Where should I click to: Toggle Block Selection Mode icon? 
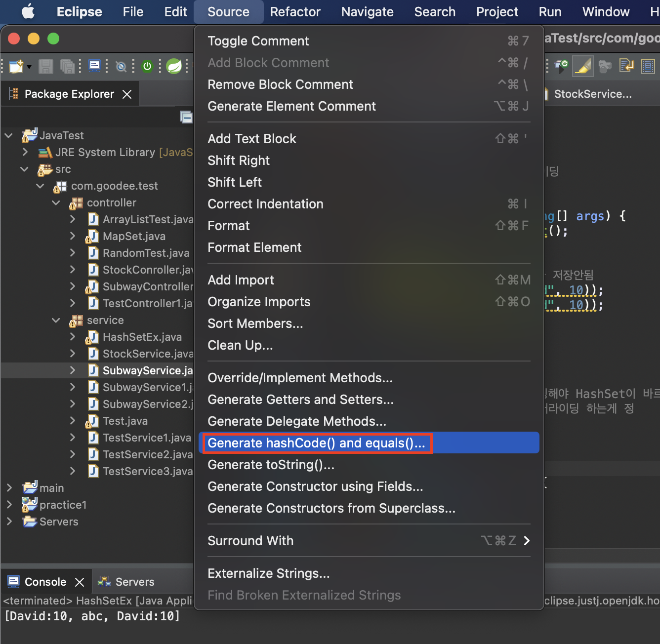pyautogui.click(x=648, y=66)
